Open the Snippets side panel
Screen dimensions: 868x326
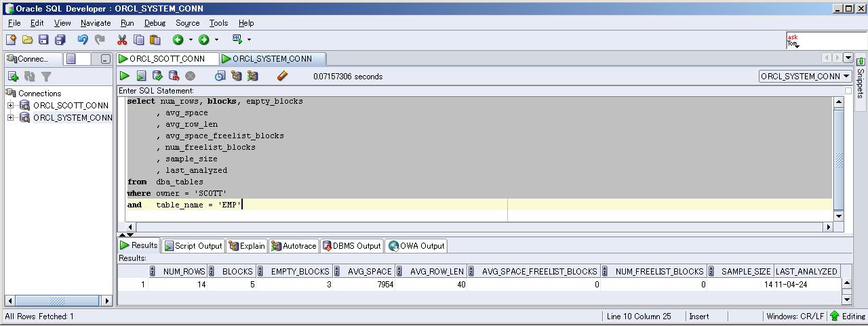coord(861,79)
